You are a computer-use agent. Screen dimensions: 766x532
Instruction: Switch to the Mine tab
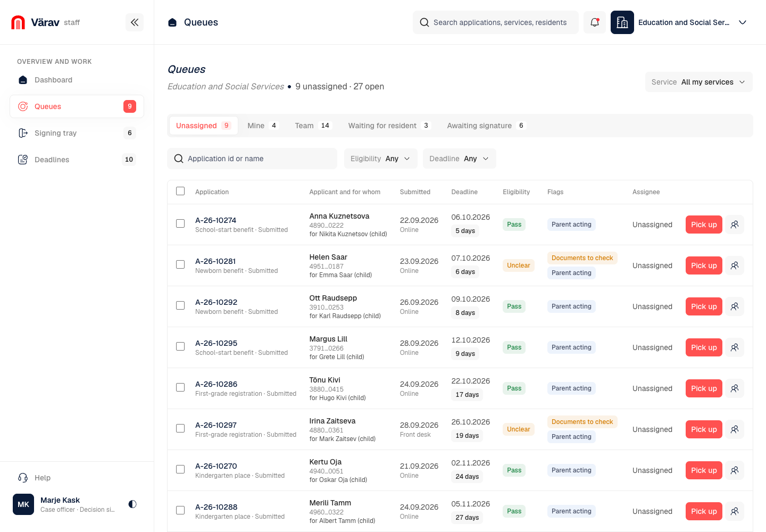coord(263,126)
